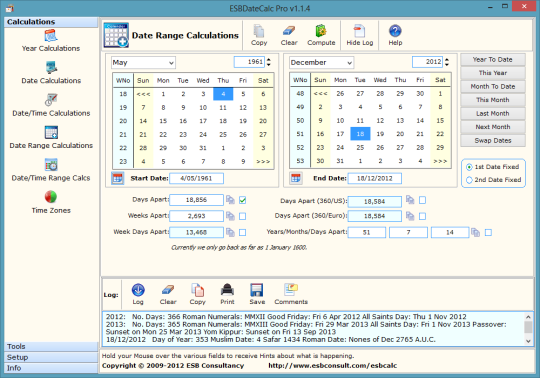Copy the Week Days Apart value

tap(230, 232)
